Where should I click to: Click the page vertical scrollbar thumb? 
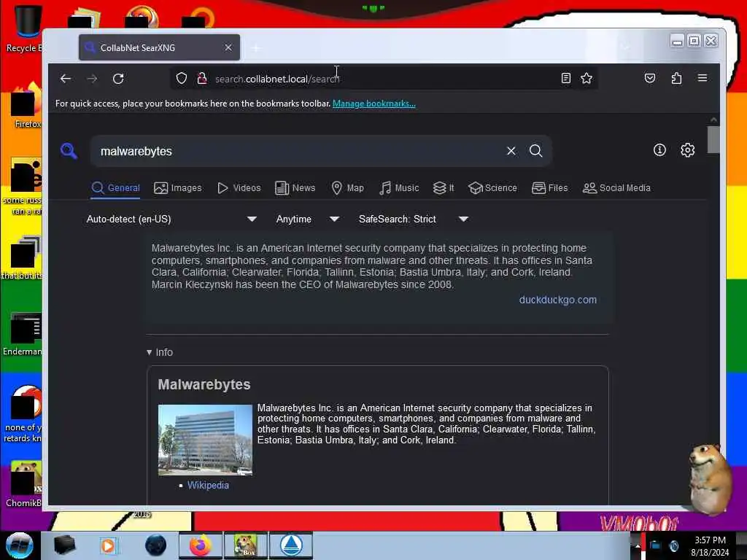pyautogui.click(x=713, y=139)
